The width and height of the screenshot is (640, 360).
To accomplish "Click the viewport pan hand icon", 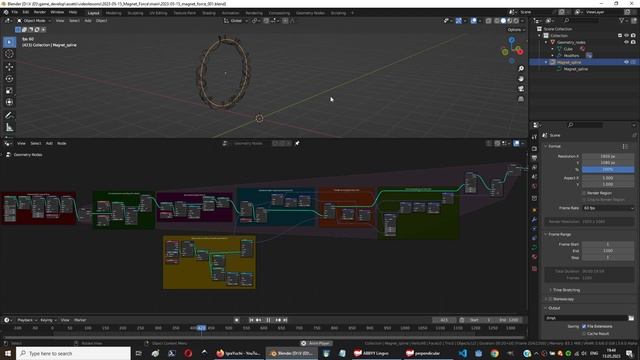I will point(521,79).
